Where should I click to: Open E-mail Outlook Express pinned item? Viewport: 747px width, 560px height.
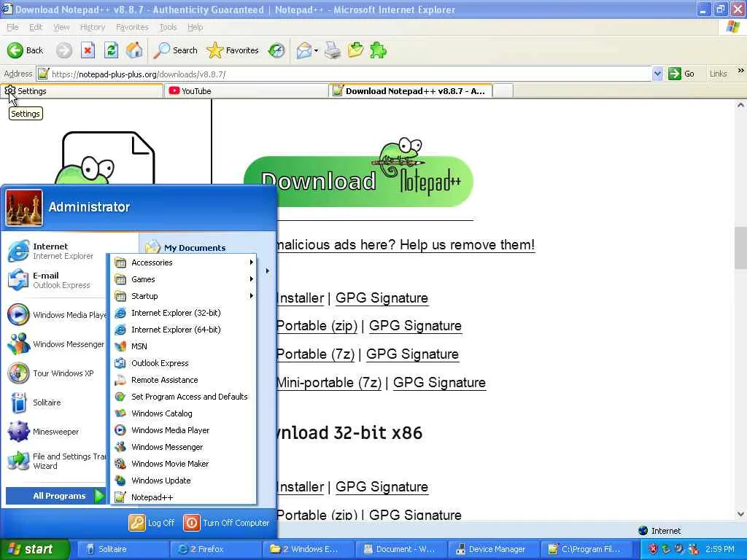coord(56,280)
